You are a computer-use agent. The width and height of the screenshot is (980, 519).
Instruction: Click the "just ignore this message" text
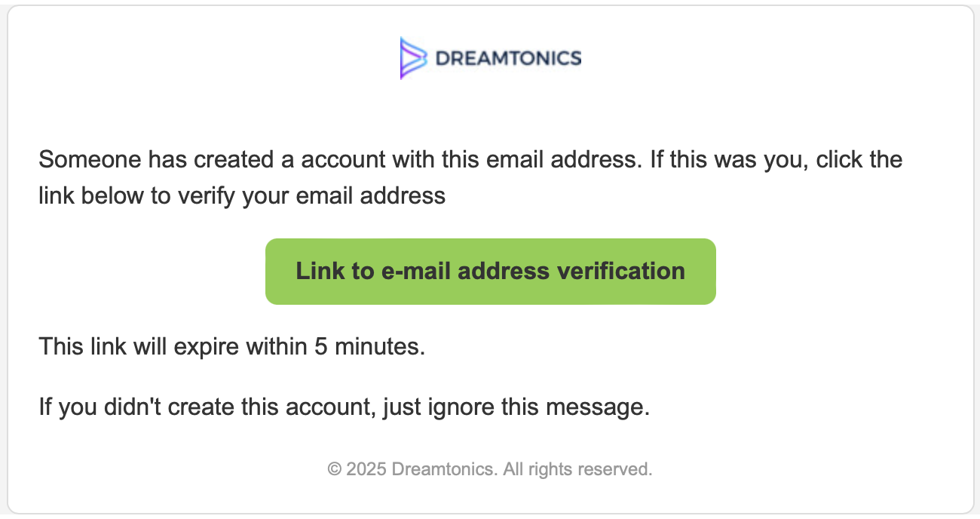click(x=516, y=408)
